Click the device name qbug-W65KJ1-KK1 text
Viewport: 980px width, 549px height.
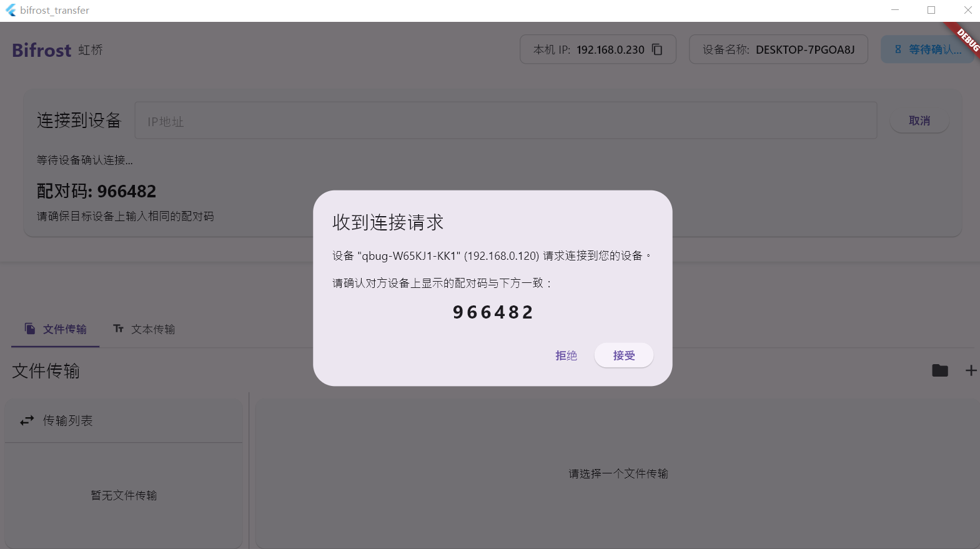coord(409,256)
